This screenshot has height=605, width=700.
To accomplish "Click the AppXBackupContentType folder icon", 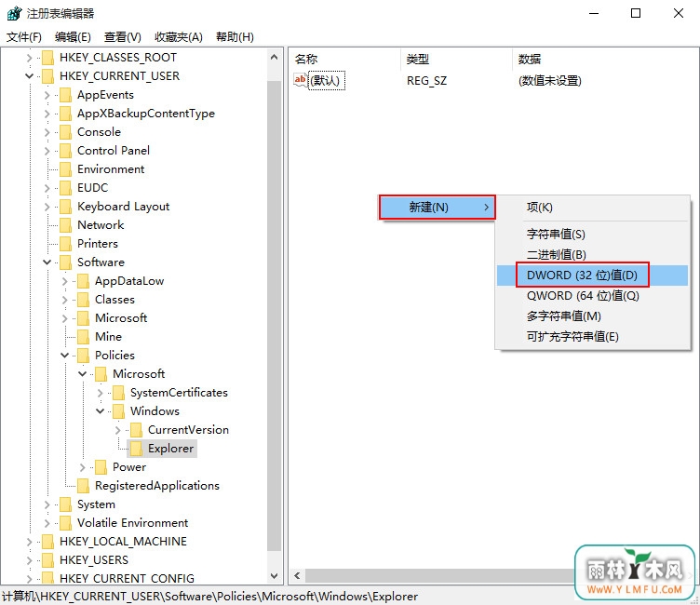I will point(65,114).
